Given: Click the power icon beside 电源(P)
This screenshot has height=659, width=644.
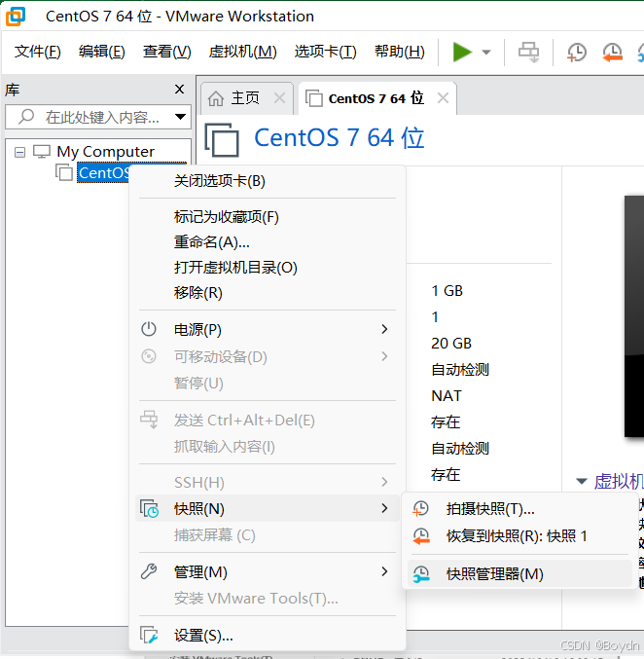Looking at the screenshot, I should pos(149,329).
